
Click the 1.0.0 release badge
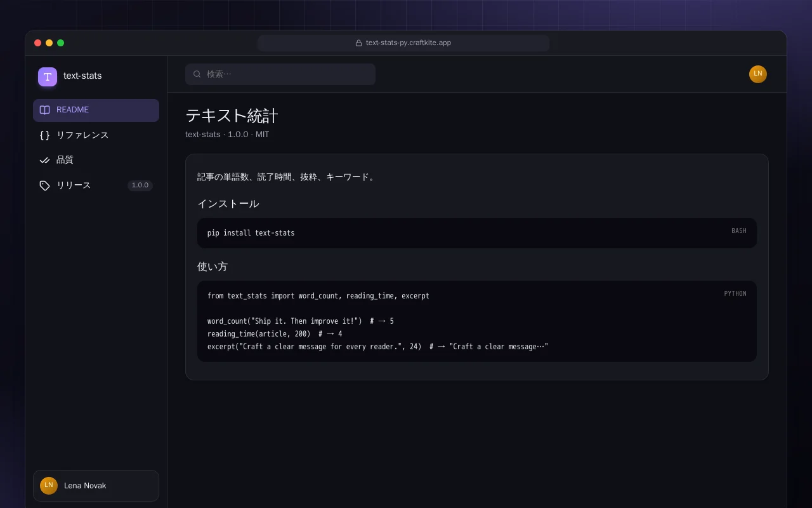click(140, 185)
